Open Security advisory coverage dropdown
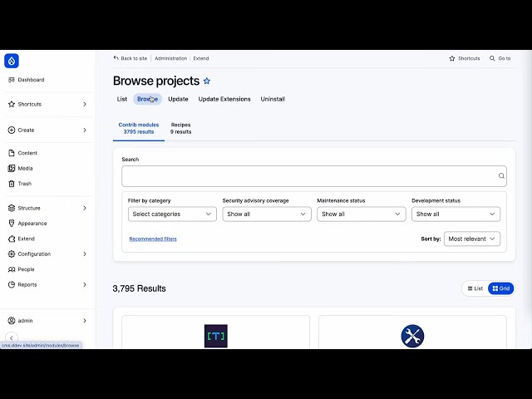 click(x=267, y=214)
